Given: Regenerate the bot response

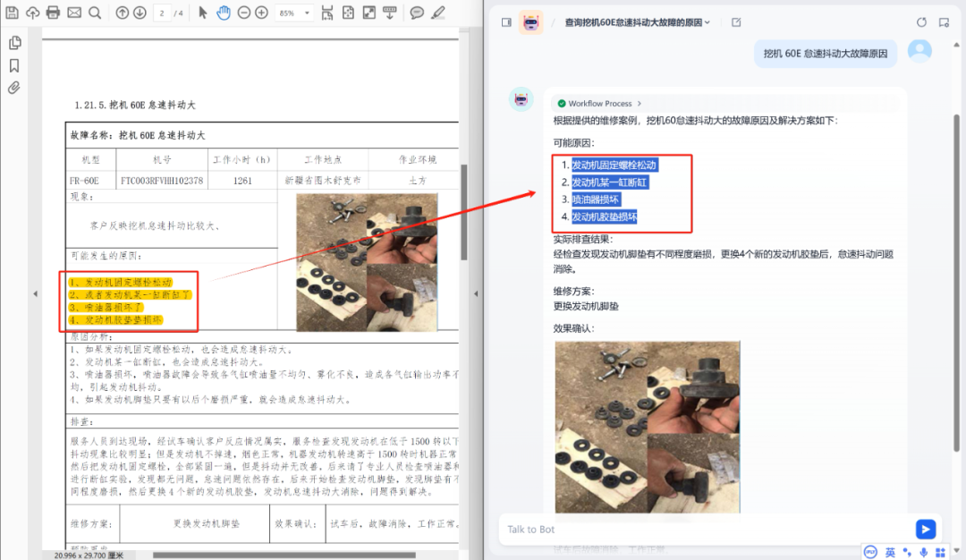Looking at the screenshot, I should pyautogui.click(x=921, y=21).
